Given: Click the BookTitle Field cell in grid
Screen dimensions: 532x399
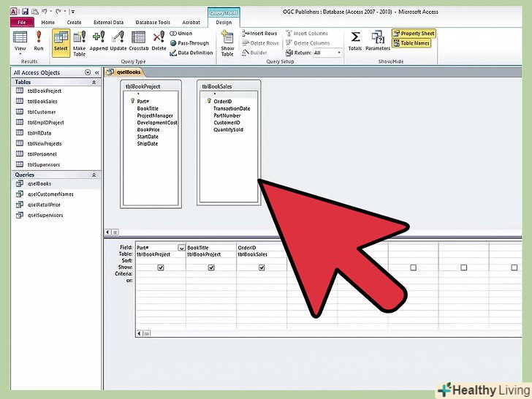Looking at the screenshot, I should [210, 248].
